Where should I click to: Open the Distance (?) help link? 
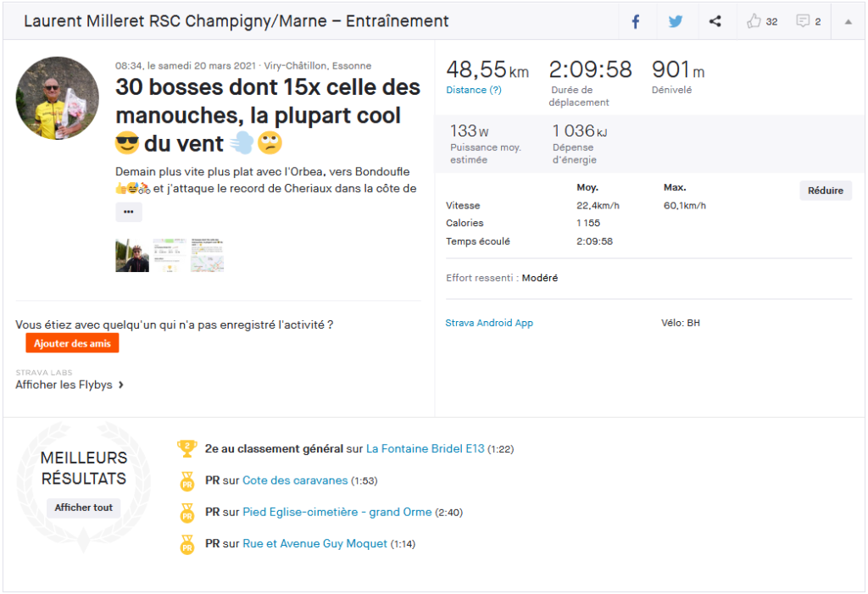(x=473, y=90)
